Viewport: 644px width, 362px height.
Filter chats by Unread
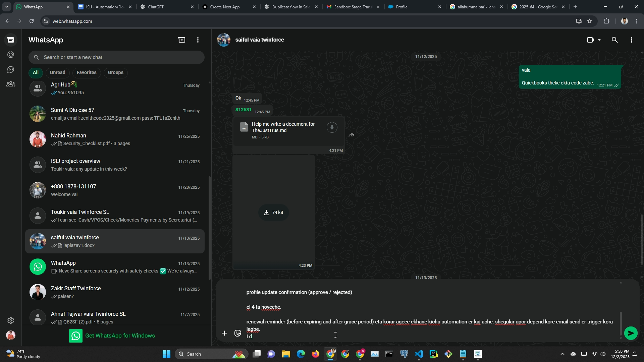click(x=58, y=72)
